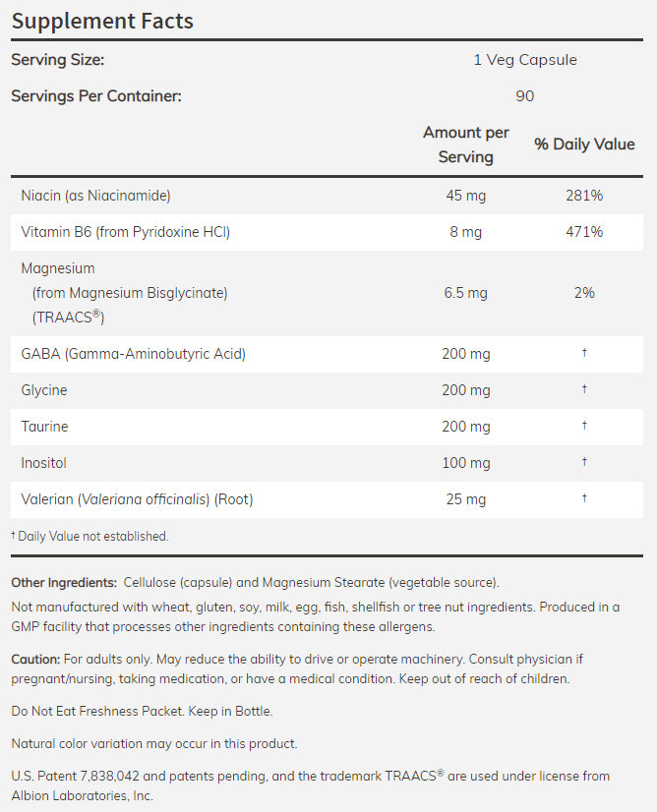The image size is (657, 812).
Task: Click the 'Daily Value not established' footnote
Action: [92, 537]
